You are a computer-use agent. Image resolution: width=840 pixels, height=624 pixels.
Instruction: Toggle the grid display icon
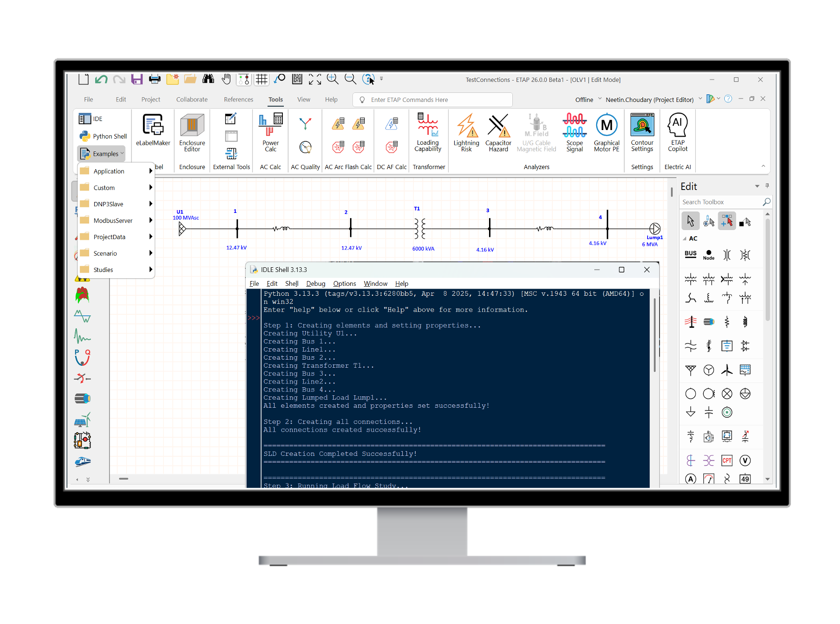click(261, 79)
